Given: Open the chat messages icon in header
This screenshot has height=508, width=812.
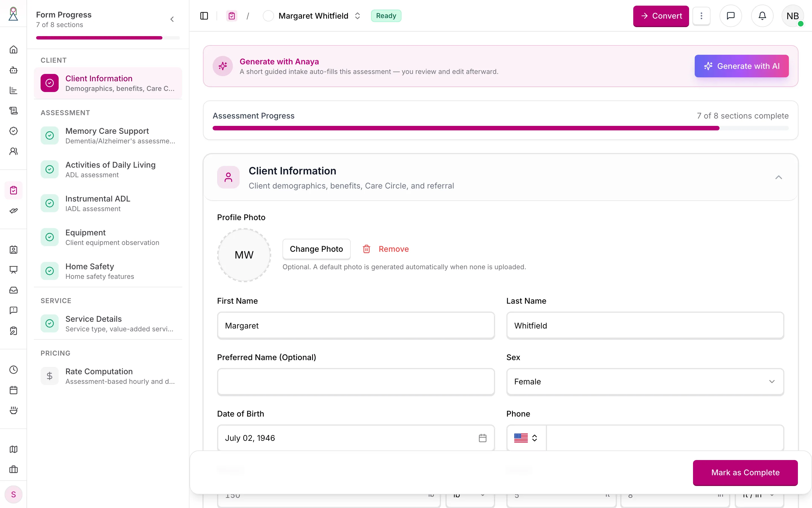Looking at the screenshot, I should pos(731,16).
